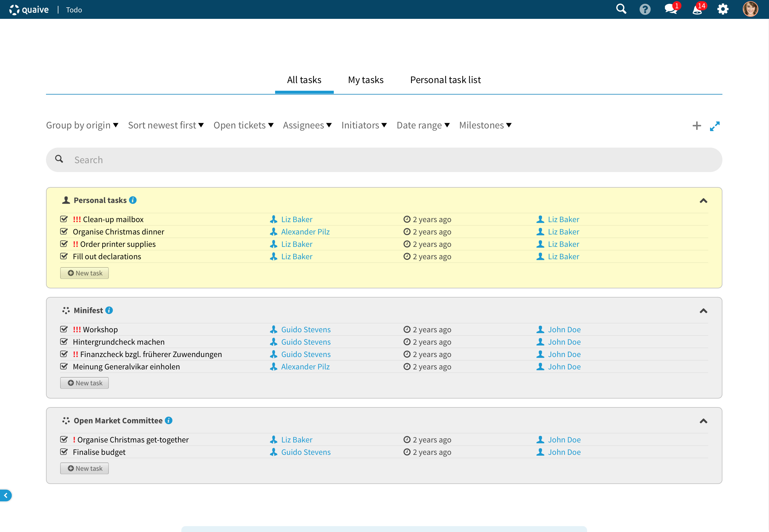The width and height of the screenshot is (769, 532).
Task: Tick the Workshop task checkbox
Action: (x=64, y=329)
